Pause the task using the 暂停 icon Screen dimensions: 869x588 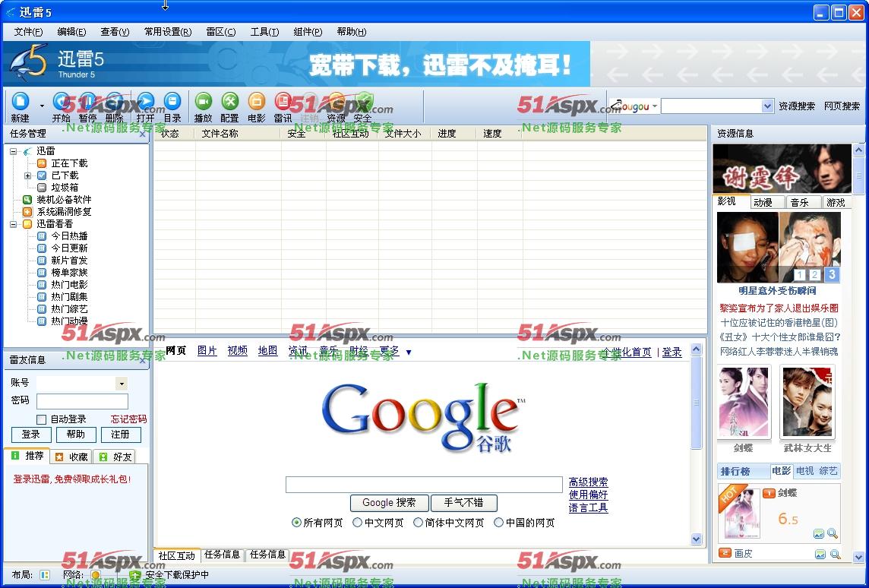coord(87,101)
